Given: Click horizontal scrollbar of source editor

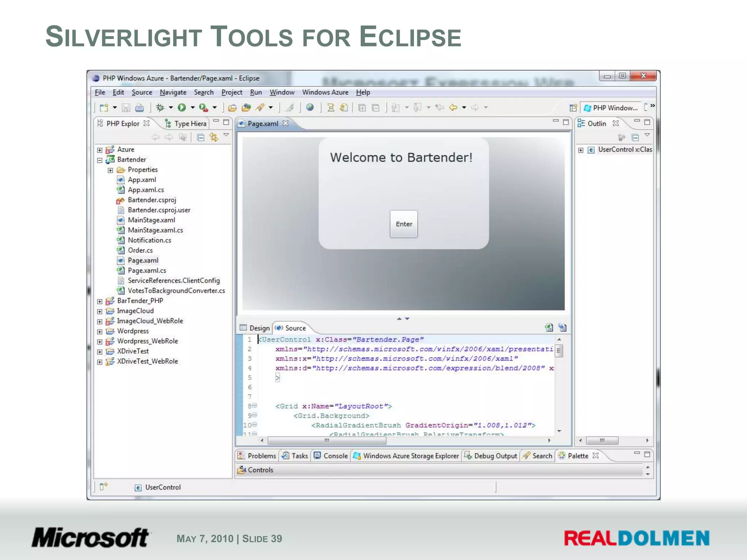Looking at the screenshot, I should click(327, 440).
